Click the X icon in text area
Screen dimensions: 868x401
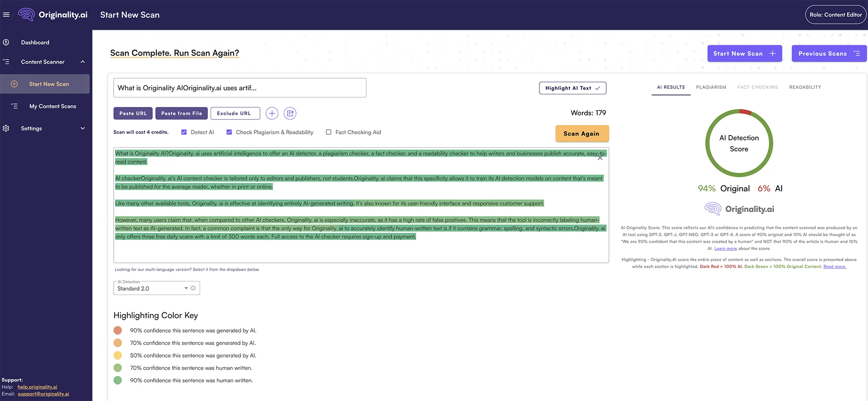pyautogui.click(x=600, y=158)
